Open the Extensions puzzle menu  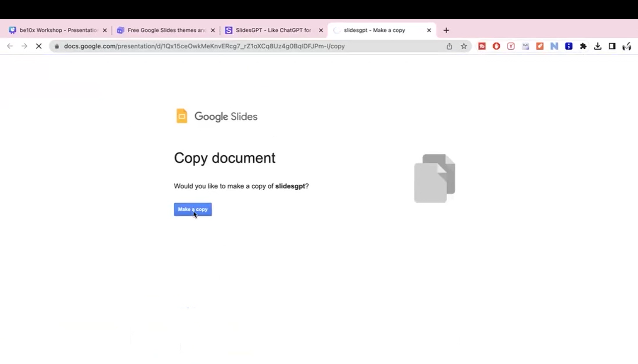point(583,46)
